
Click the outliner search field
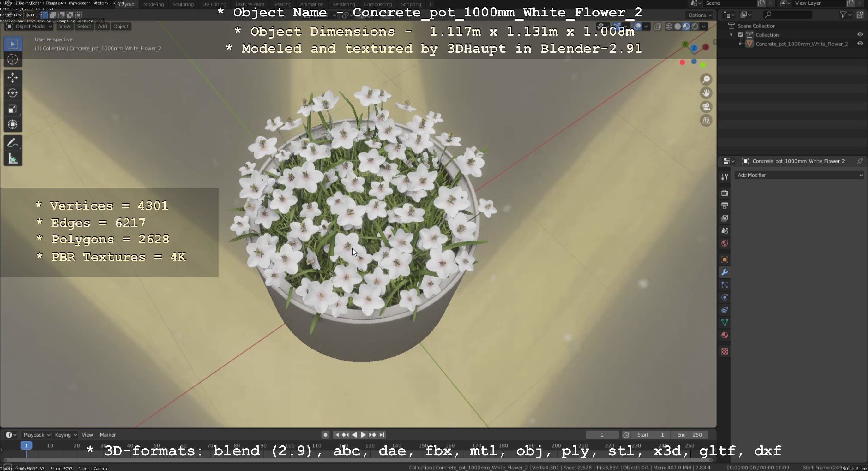click(787, 15)
